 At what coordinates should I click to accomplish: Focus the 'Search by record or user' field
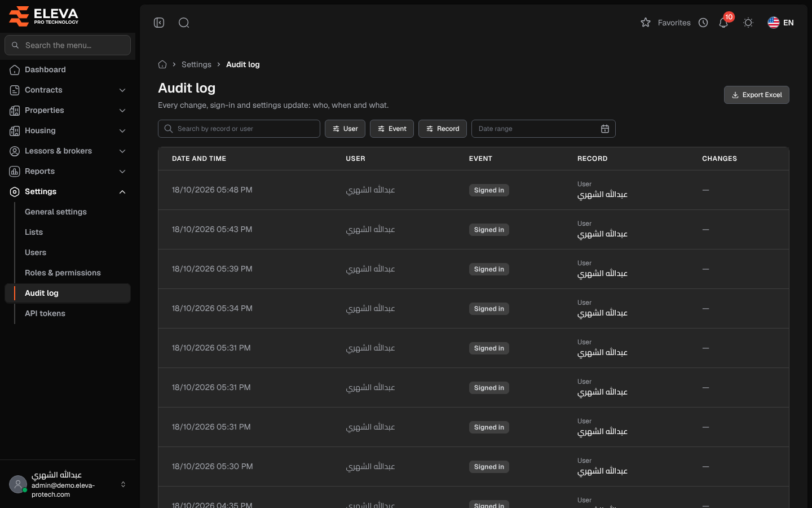pos(239,129)
